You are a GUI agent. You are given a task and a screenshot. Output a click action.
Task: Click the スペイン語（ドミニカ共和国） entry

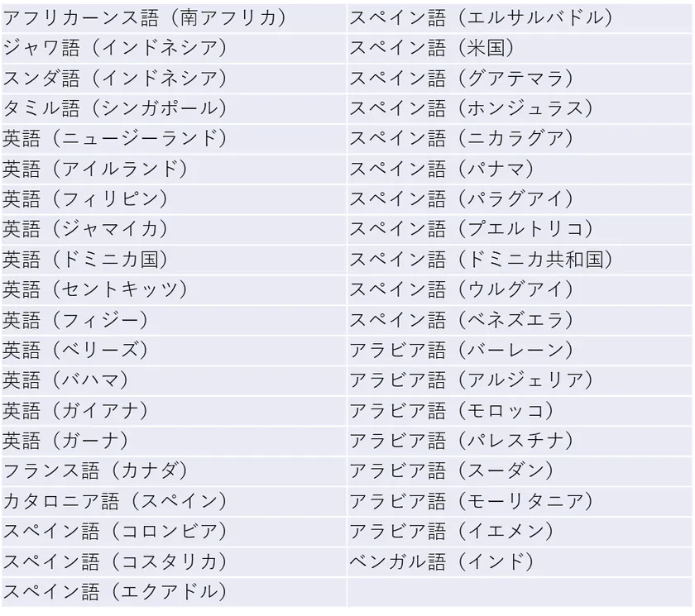point(481,260)
